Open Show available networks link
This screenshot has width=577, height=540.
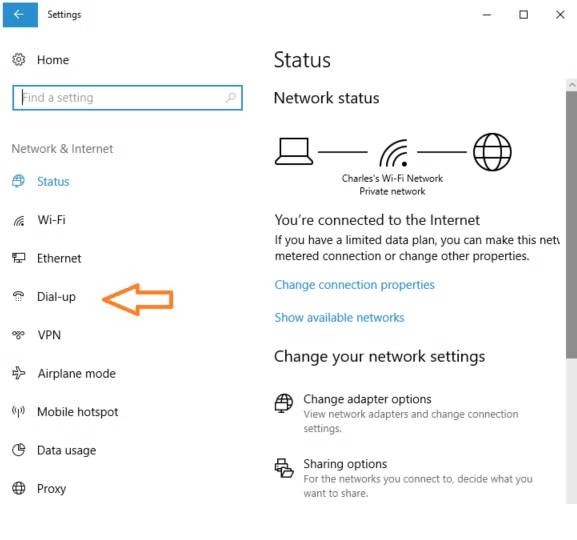click(x=339, y=317)
